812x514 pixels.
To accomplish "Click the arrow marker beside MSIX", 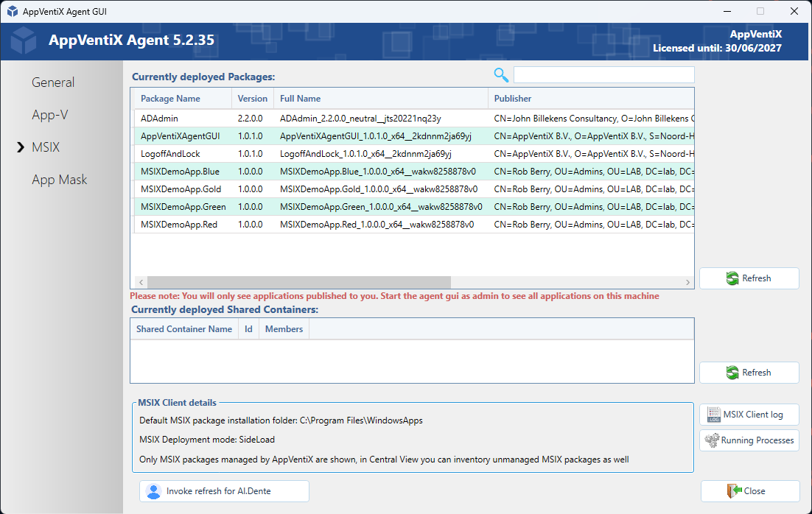I will point(20,147).
